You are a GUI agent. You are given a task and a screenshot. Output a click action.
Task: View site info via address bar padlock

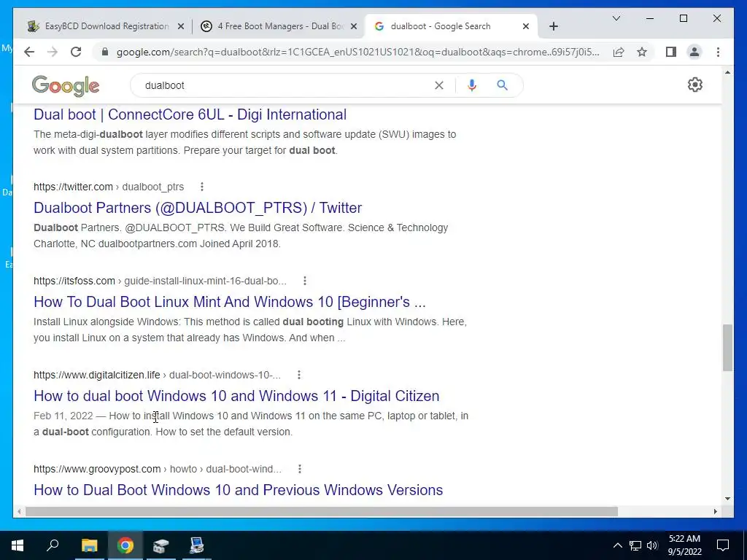coord(105,52)
